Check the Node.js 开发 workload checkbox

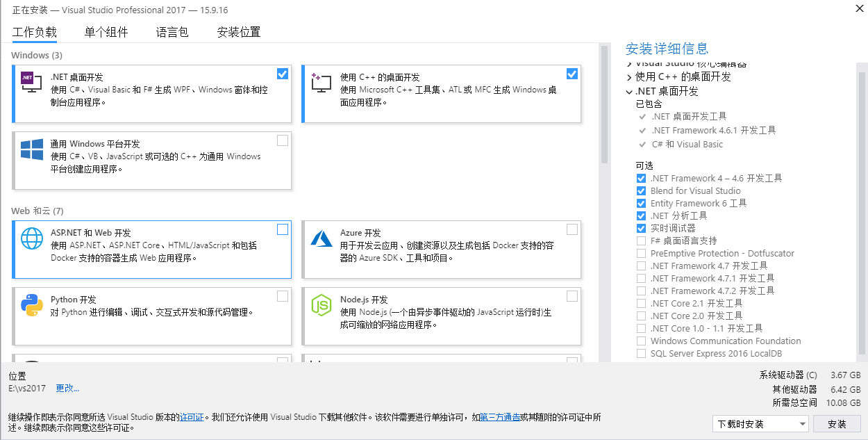572,296
